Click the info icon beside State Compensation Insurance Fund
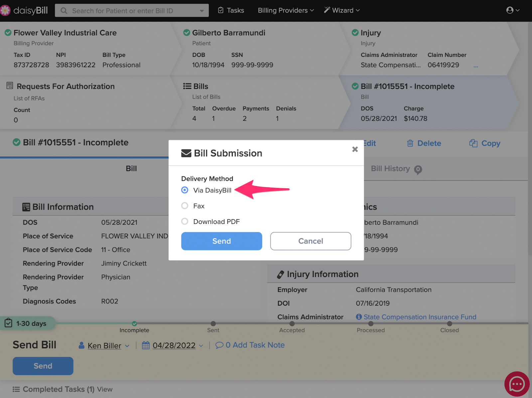This screenshot has width=532, height=398. point(359,317)
